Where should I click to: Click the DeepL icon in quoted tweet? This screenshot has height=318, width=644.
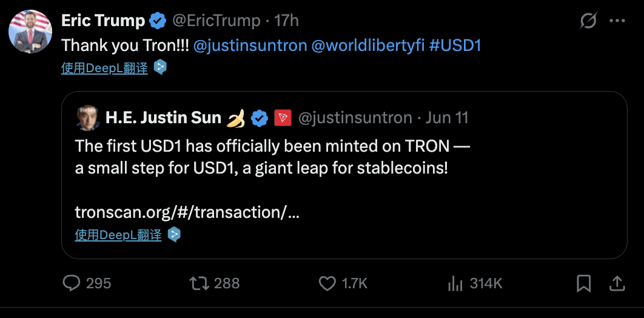(174, 234)
